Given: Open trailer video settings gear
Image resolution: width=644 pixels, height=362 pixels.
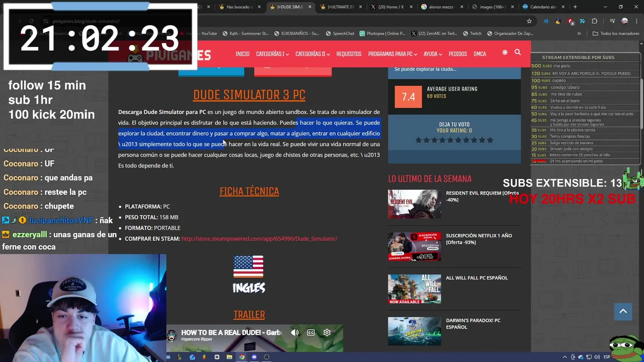Looking at the screenshot, I should 327,332.
